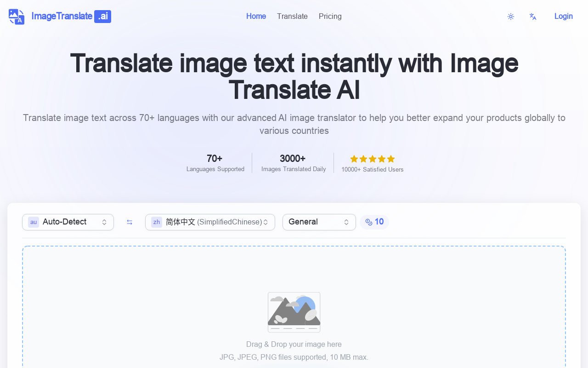The image size is (588, 368).
Task: Click subtitle 'Translate image text across 70+ languages'
Action: pyautogui.click(x=294, y=124)
